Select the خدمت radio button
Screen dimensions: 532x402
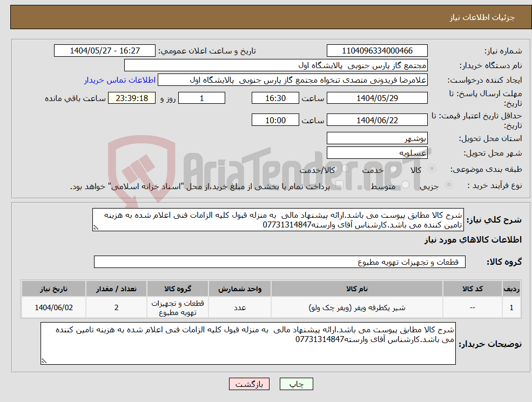(394, 169)
